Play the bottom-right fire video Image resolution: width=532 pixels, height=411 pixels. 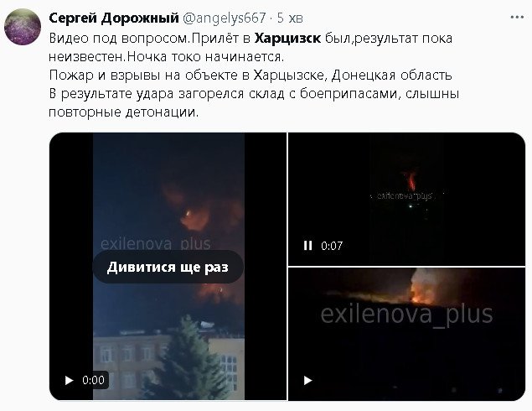[307, 380]
